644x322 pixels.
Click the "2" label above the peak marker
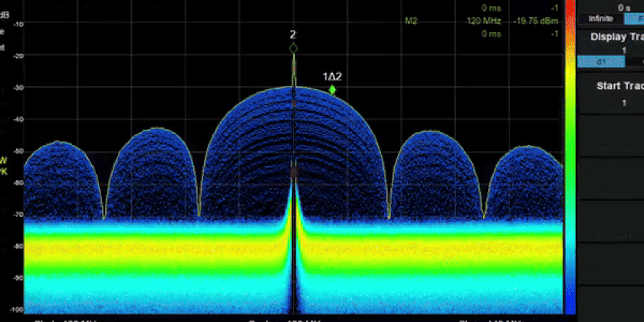[293, 35]
